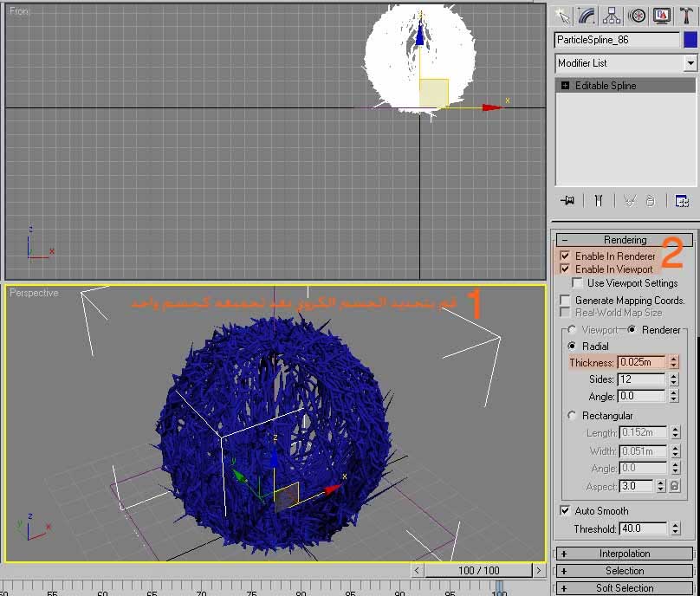Click the blue object color swatch

(690, 40)
